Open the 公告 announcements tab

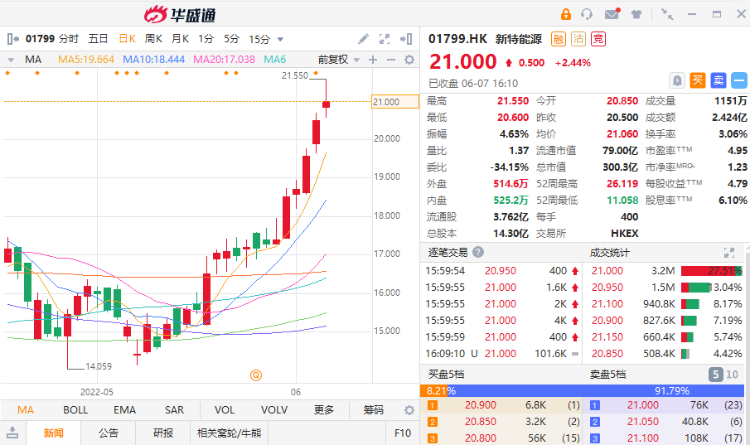pyautogui.click(x=109, y=433)
